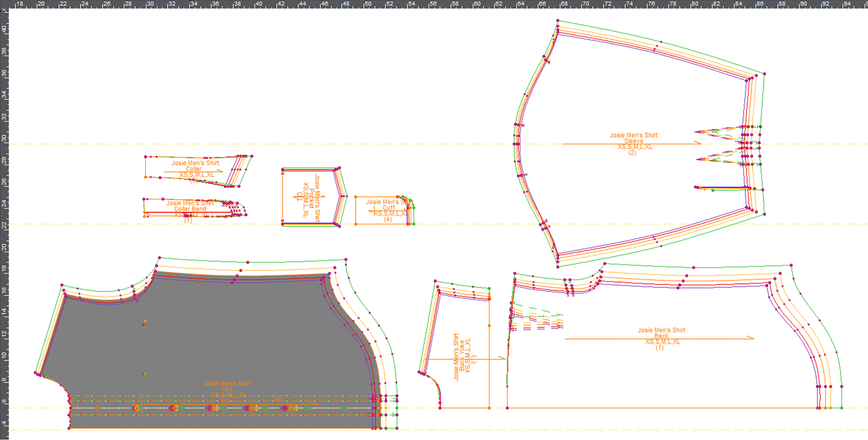Click the "XS,S,M,L,XL" sizes text in the Sleeve piece
Viewport: 868px width, 440px height.
(x=635, y=147)
